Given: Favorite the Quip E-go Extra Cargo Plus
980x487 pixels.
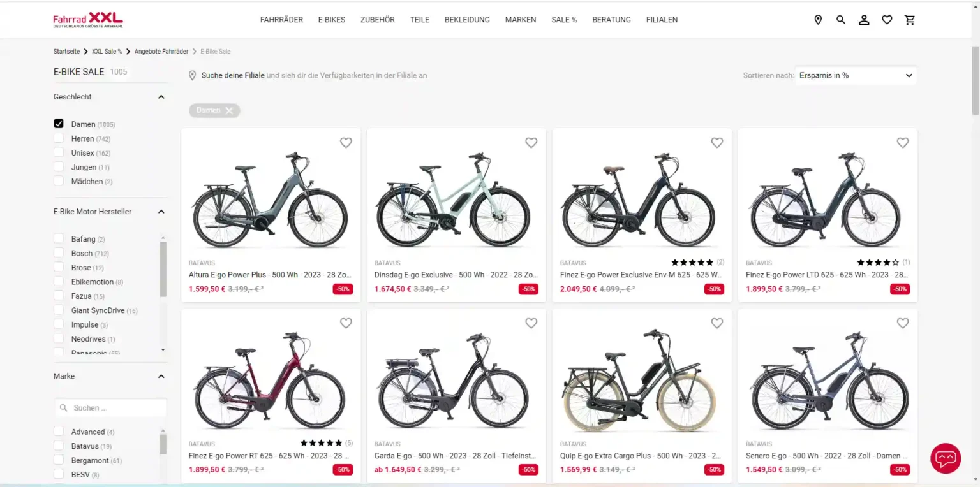Looking at the screenshot, I should [x=717, y=323].
